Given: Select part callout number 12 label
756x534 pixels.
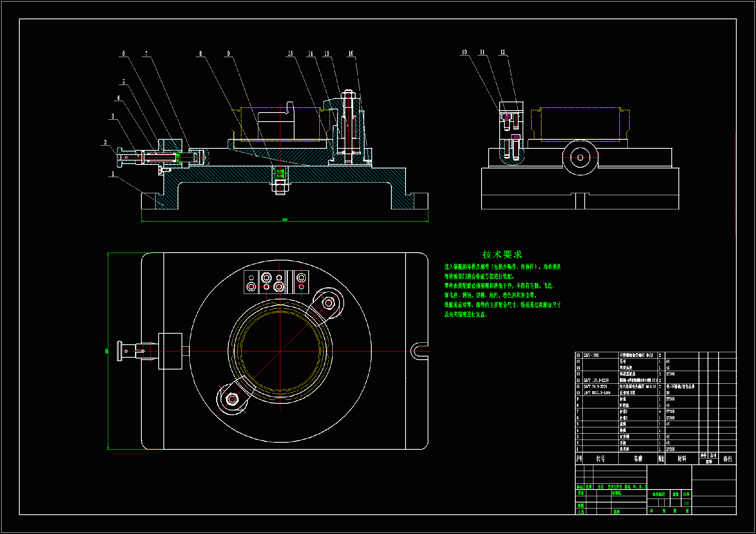Looking at the screenshot, I should tap(502, 52).
